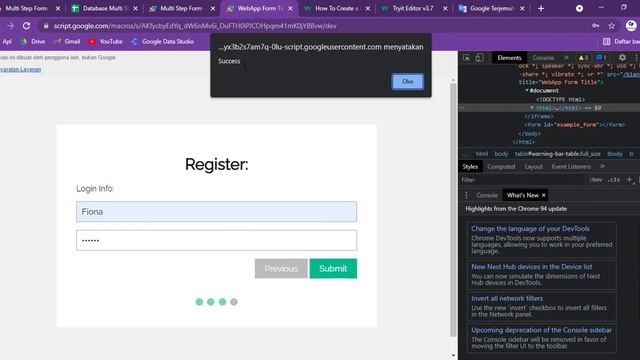Open the DevTools Console tab at top
Screen dimensions: 640x360
pos(543,58)
